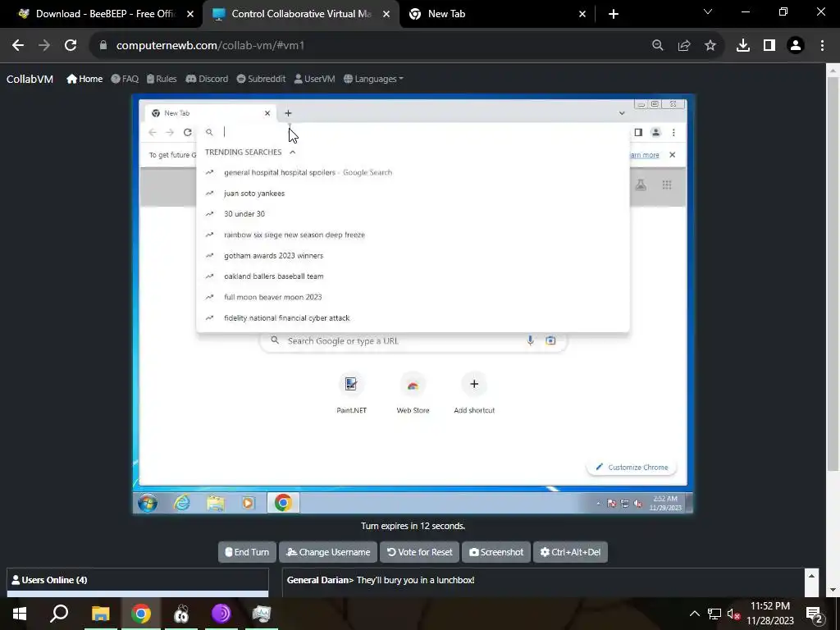840x630 pixels.
Task: Click the Change Username button
Action: pos(328,552)
